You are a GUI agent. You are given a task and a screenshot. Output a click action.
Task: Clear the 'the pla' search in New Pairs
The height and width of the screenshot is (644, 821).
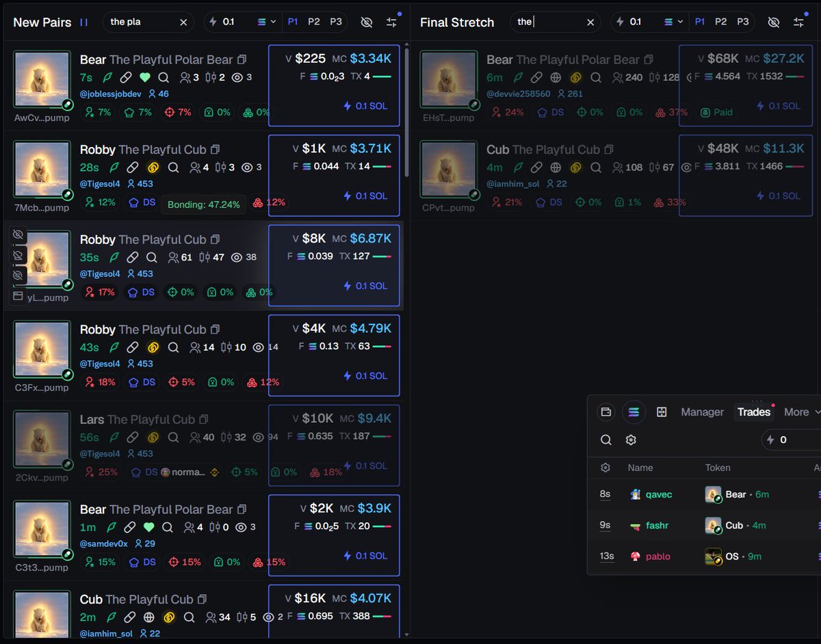click(x=183, y=22)
